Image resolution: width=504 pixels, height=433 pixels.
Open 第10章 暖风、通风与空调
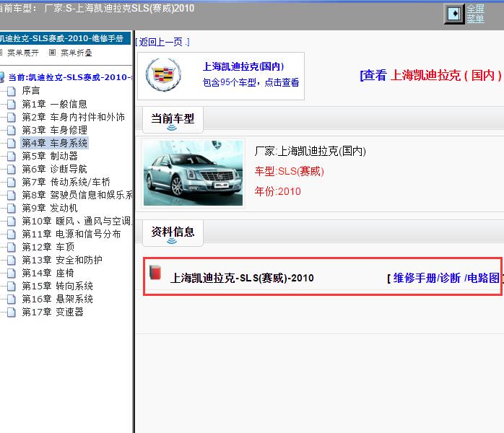point(77,221)
